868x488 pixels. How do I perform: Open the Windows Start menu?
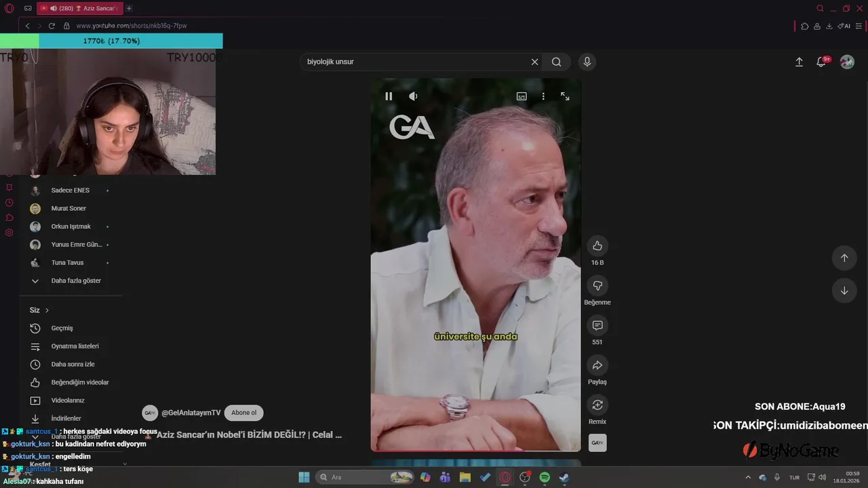pyautogui.click(x=304, y=477)
